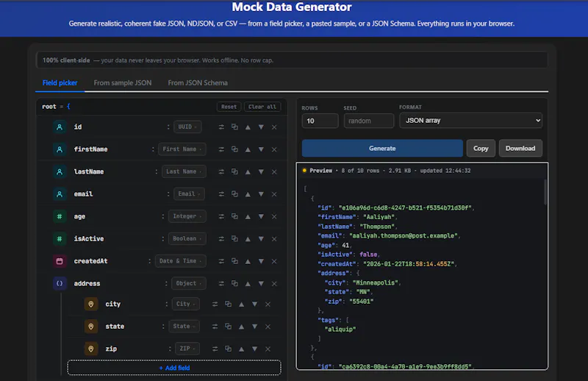Remove the id field

point(274,127)
